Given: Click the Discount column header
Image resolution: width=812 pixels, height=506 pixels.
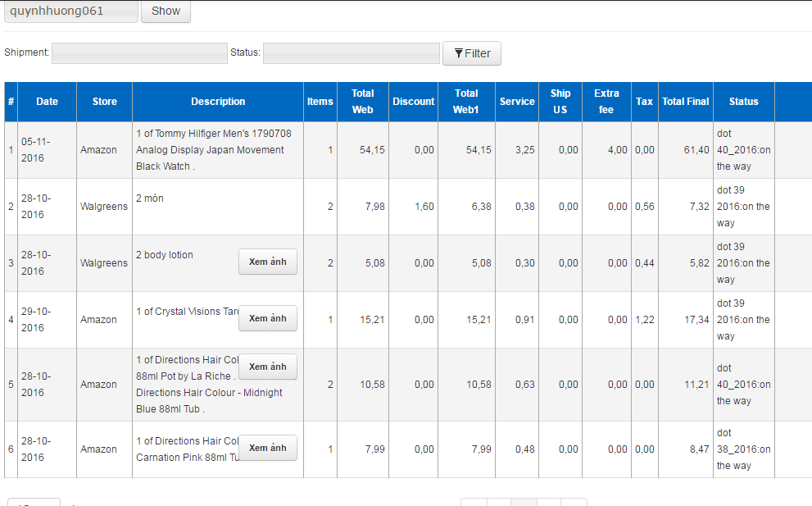Looking at the screenshot, I should point(413,102).
